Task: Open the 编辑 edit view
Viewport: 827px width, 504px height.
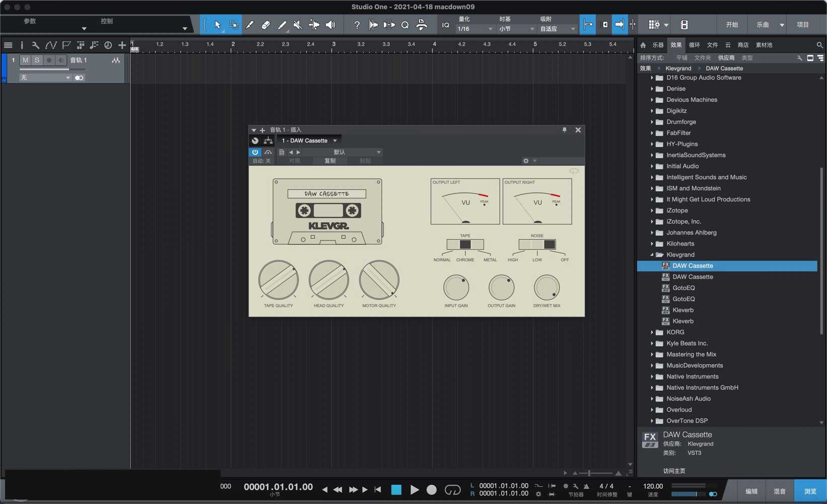Action: coord(751,491)
